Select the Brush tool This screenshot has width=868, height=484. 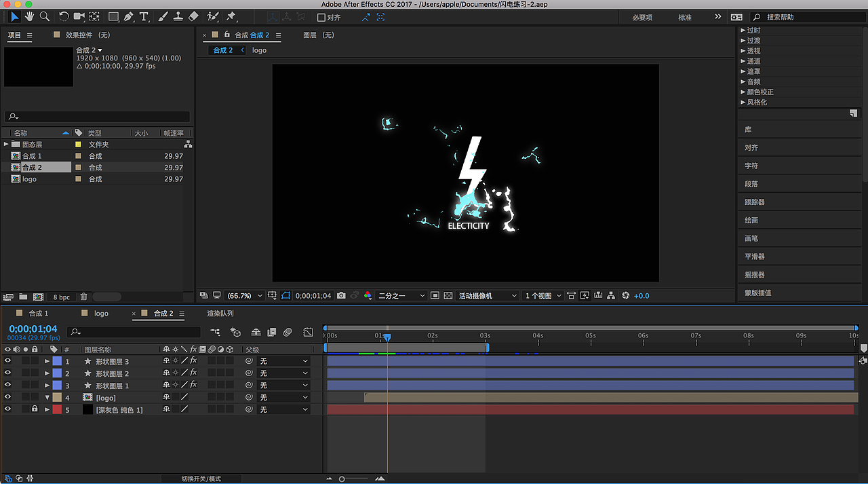[x=163, y=16]
